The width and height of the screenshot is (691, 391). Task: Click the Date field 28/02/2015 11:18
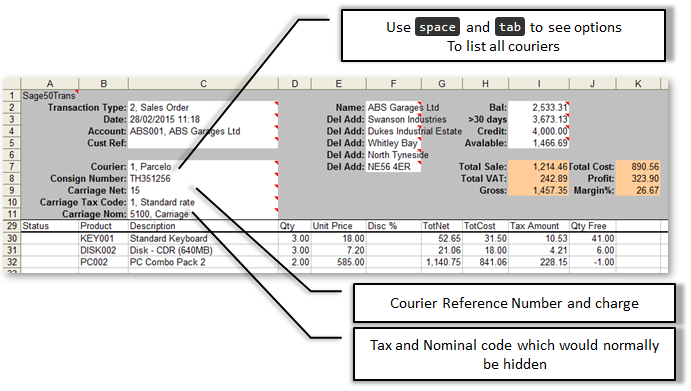pos(203,119)
